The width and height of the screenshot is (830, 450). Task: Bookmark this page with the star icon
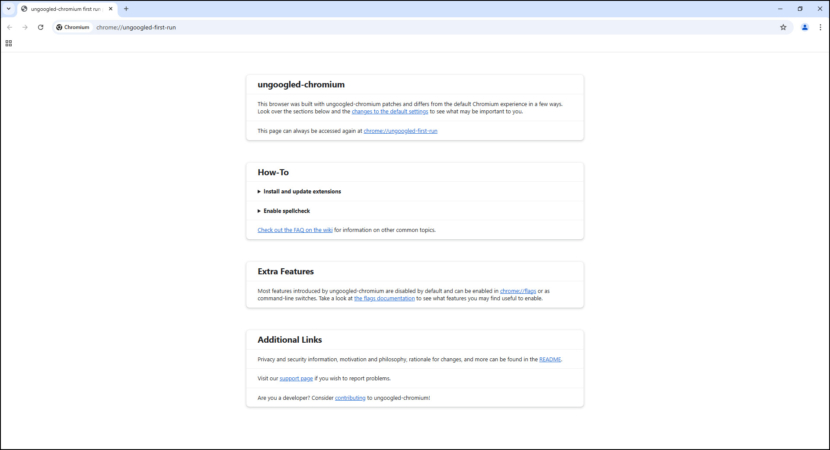(783, 27)
